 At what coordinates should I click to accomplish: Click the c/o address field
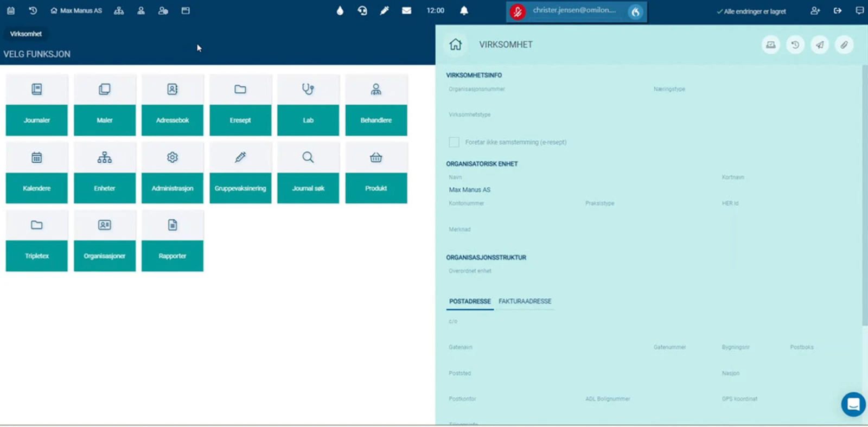pos(649,327)
